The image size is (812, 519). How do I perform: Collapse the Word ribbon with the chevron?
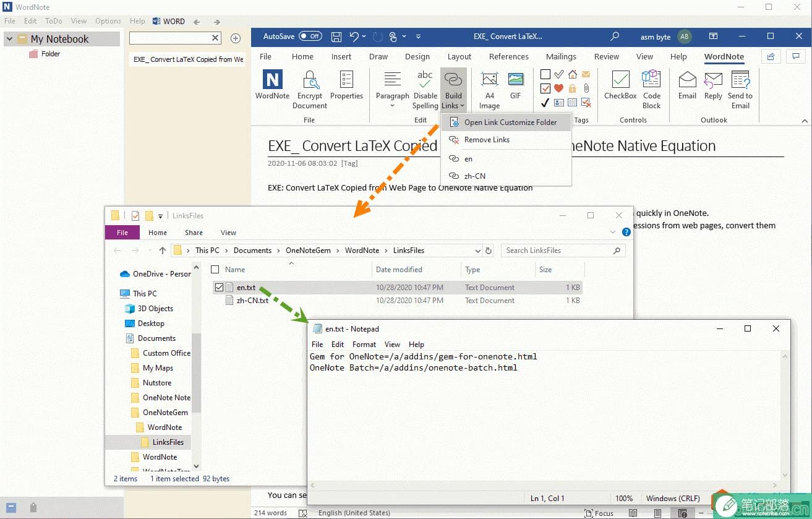(805, 121)
